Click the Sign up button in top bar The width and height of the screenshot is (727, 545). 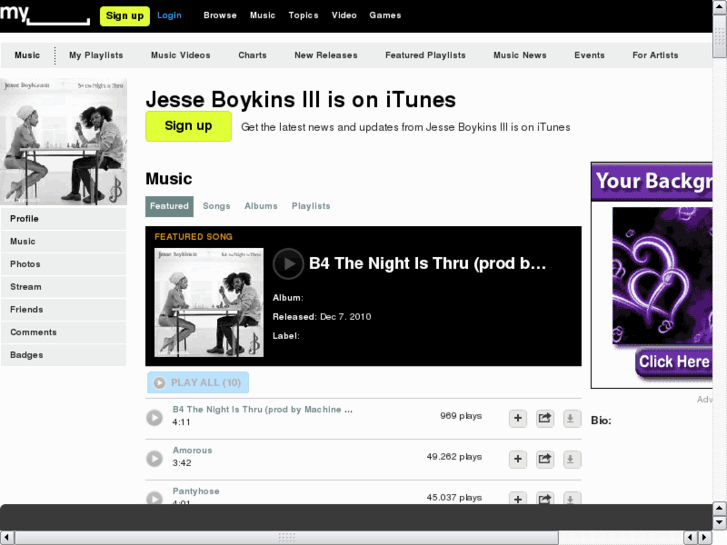pos(125,16)
